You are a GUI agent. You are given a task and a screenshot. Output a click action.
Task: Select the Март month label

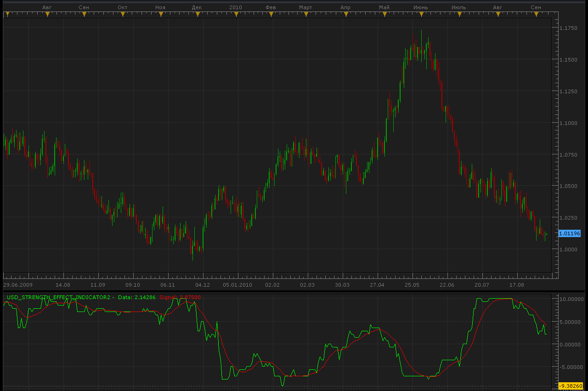click(305, 7)
